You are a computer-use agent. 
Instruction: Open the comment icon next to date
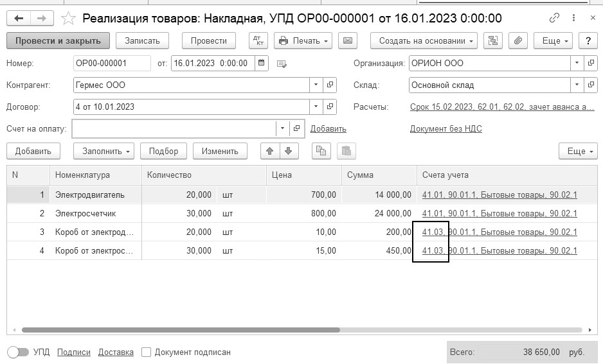[x=282, y=64]
